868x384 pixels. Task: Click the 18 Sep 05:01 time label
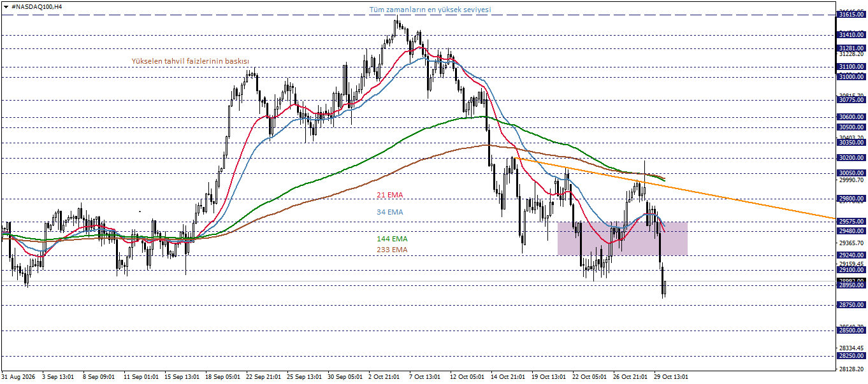222,377
